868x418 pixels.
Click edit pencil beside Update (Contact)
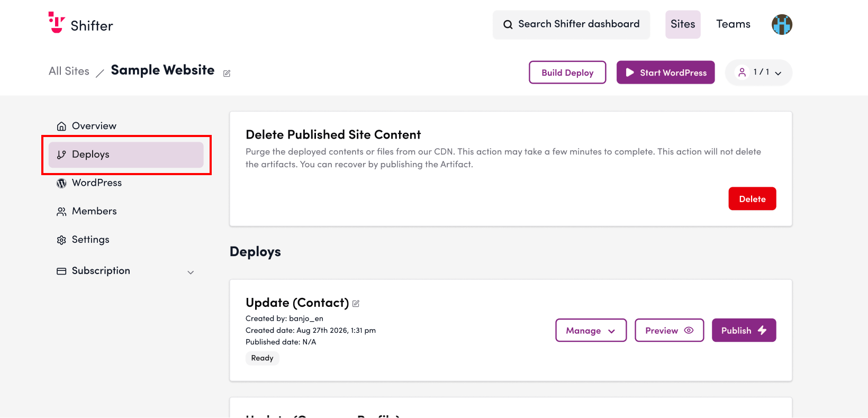point(356,304)
